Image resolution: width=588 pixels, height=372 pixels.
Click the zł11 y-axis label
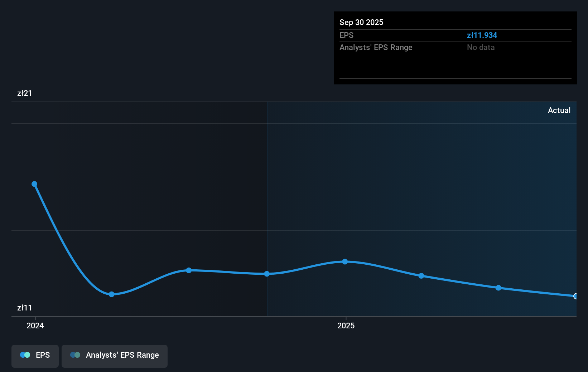(24, 308)
